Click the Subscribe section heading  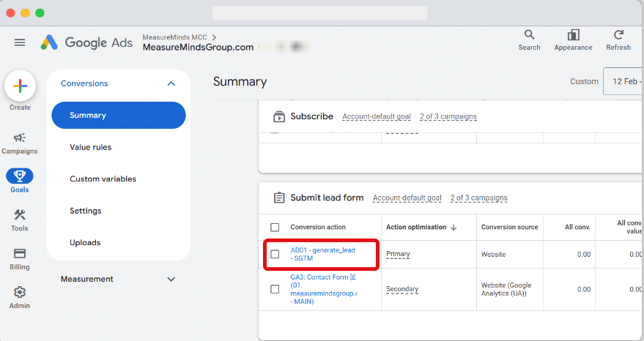pos(311,116)
